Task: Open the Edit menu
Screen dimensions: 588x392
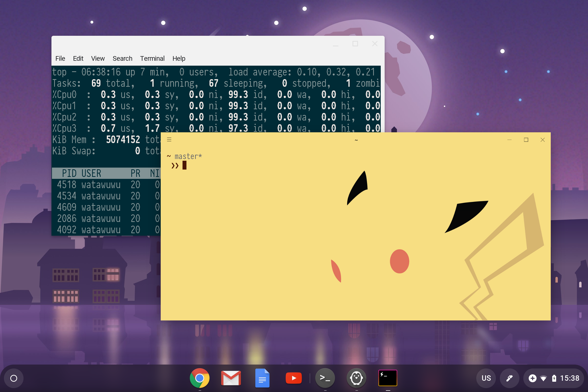Action: click(78, 59)
